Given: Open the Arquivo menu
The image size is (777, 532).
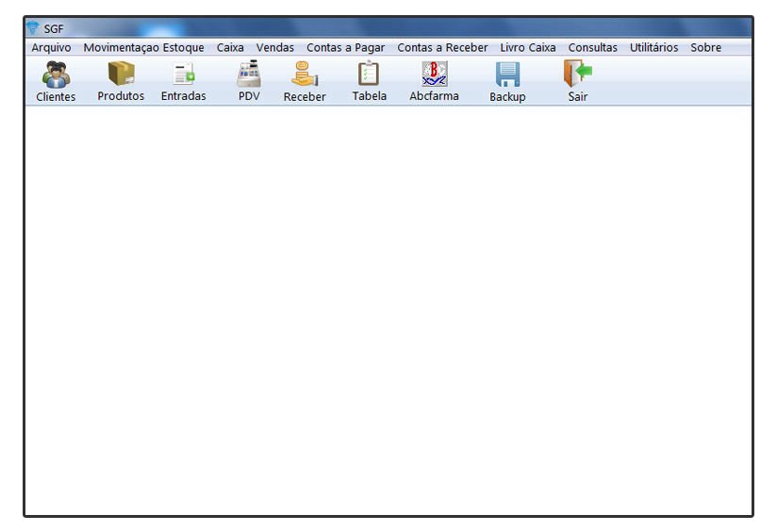Looking at the screenshot, I should (51, 47).
